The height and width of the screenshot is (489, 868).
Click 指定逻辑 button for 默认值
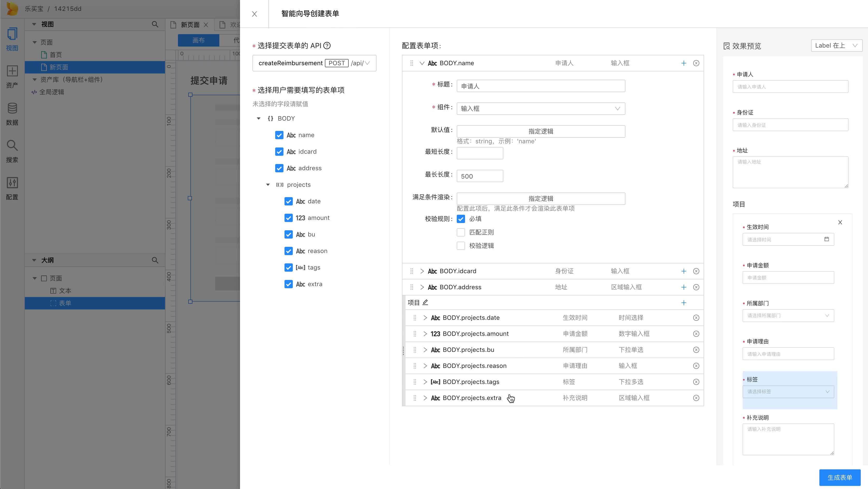pos(541,131)
